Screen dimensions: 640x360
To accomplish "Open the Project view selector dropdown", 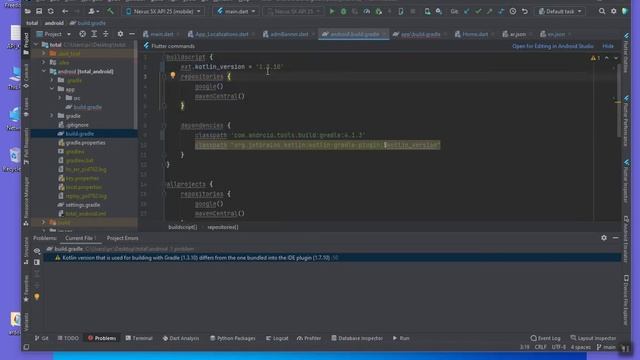I will (x=53, y=34).
